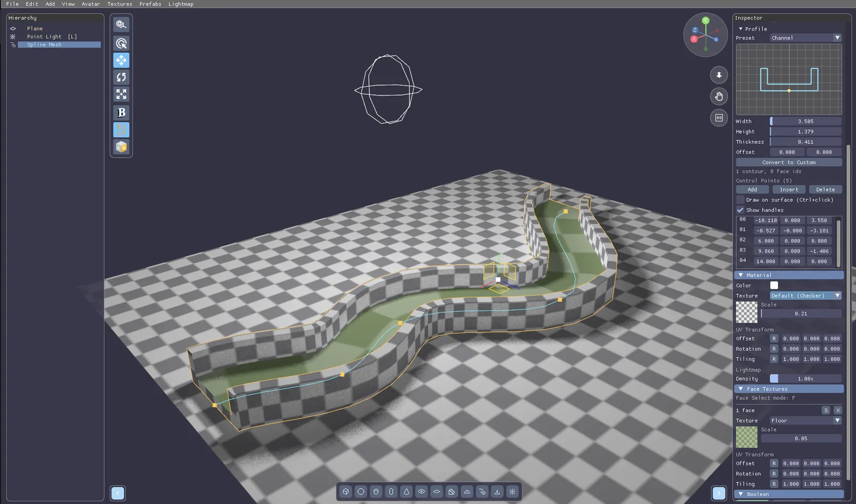Screen dimensions: 856x504
Task: Open the Default (Checker) texture dropdown
Action: [806, 296]
